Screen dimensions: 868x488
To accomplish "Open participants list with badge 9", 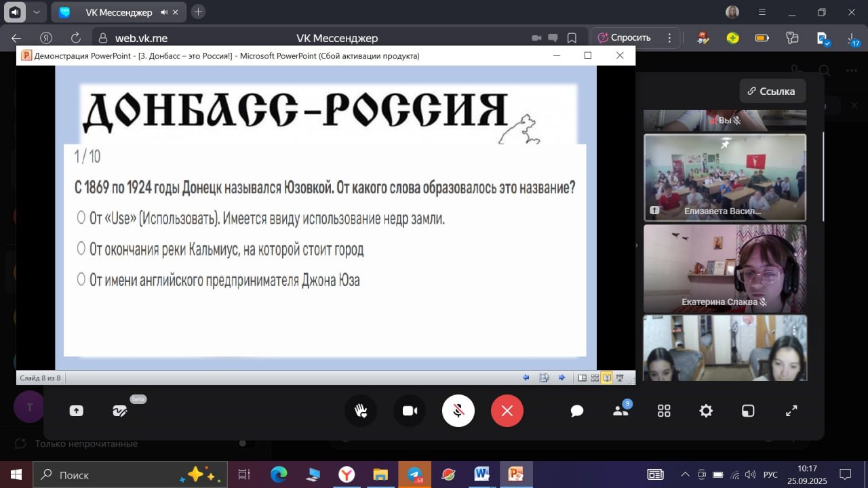I will point(620,409).
